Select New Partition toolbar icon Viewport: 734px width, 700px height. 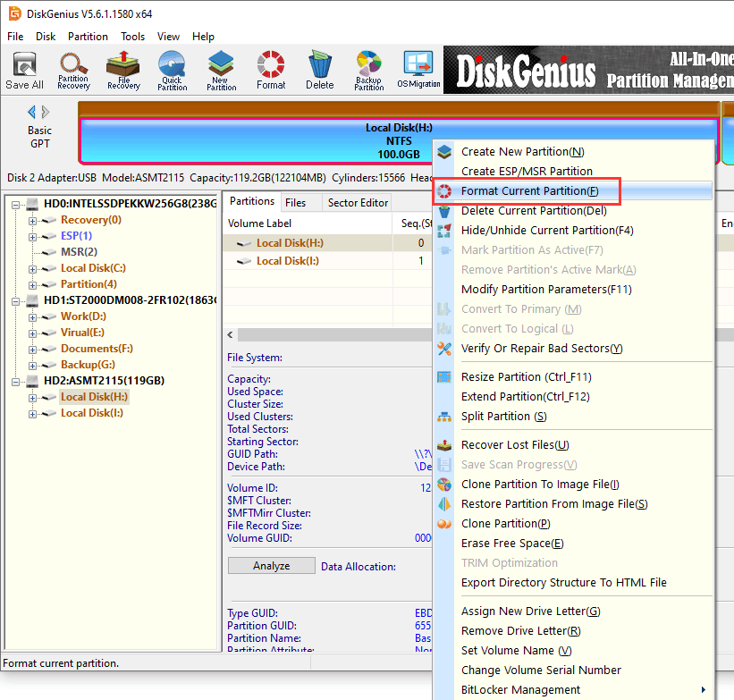point(222,71)
